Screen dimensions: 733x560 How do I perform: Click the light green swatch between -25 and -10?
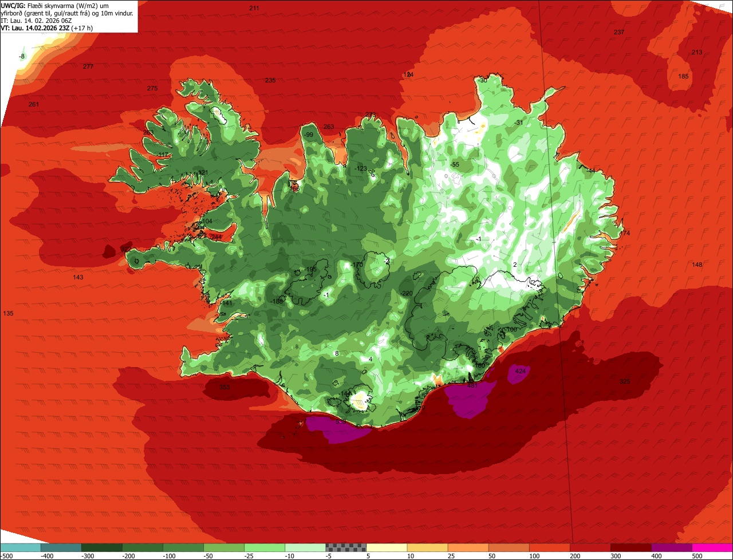coord(264,547)
